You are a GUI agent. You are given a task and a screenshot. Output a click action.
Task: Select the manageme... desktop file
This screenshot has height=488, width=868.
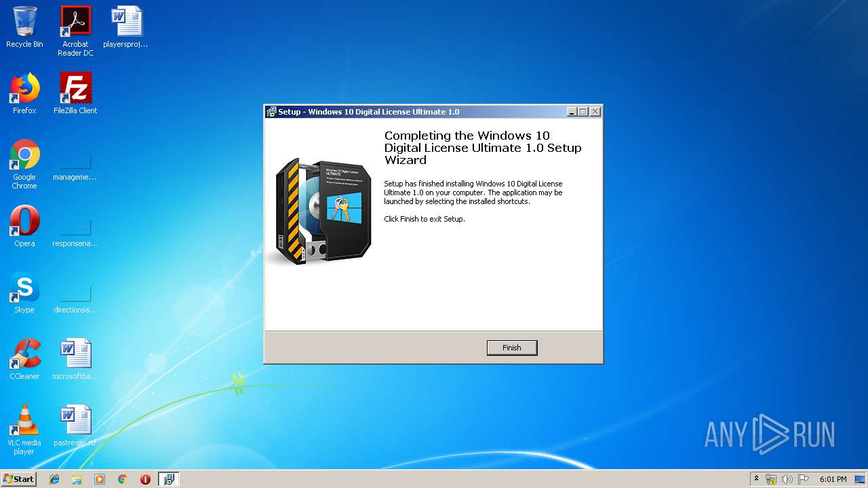[75, 164]
